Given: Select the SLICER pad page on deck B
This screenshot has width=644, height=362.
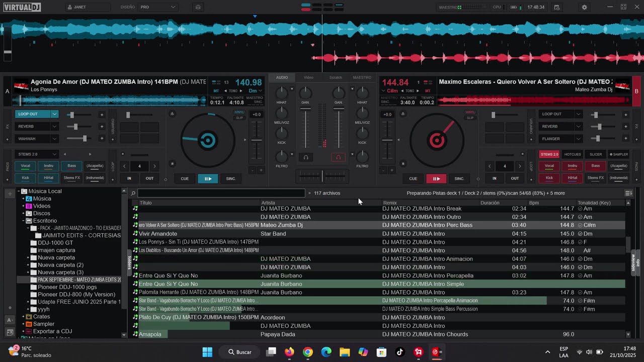Looking at the screenshot, I should (596, 154).
